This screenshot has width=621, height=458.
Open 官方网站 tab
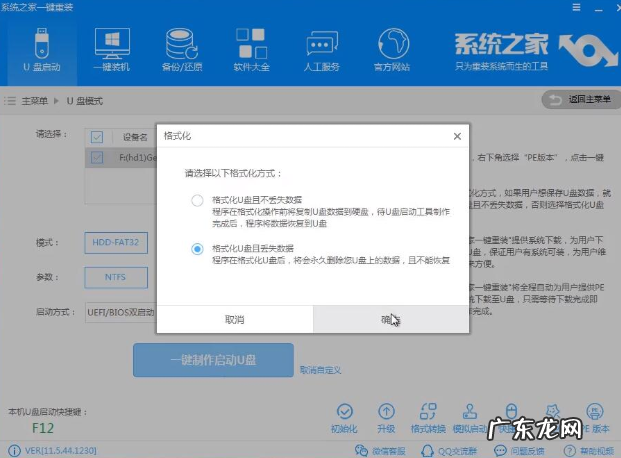[x=392, y=50]
